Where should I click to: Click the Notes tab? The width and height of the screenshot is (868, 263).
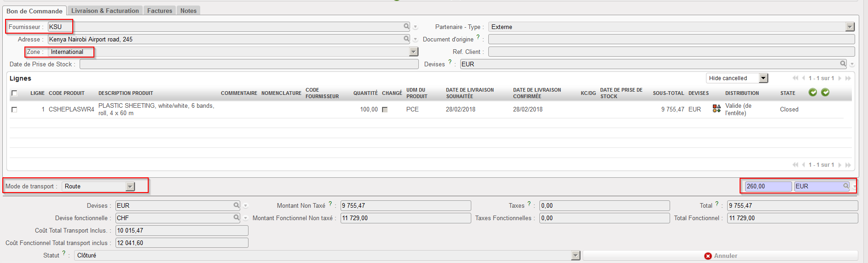[188, 11]
